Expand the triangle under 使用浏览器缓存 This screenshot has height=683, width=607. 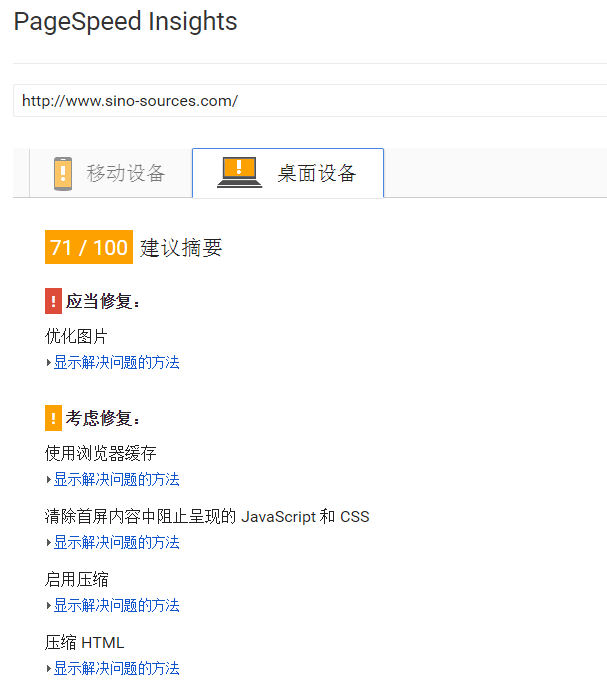[x=49, y=480]
